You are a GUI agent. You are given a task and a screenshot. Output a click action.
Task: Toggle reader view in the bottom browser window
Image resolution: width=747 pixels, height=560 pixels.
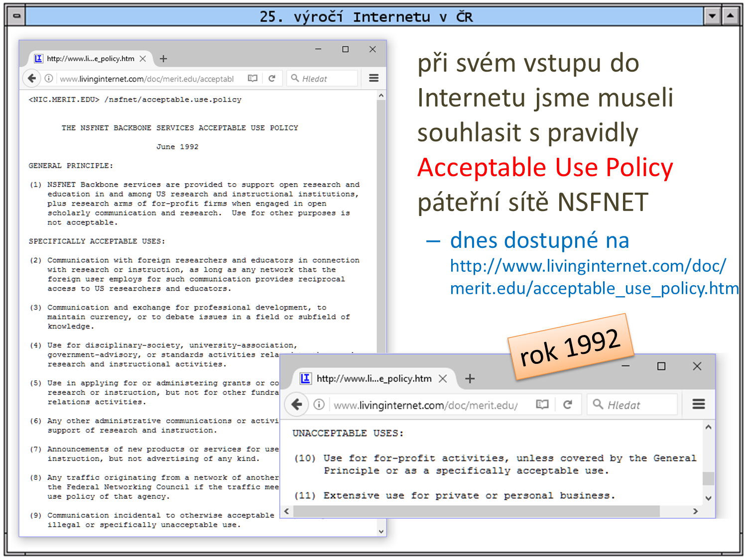pyautogui.click(x=542, y=404)
